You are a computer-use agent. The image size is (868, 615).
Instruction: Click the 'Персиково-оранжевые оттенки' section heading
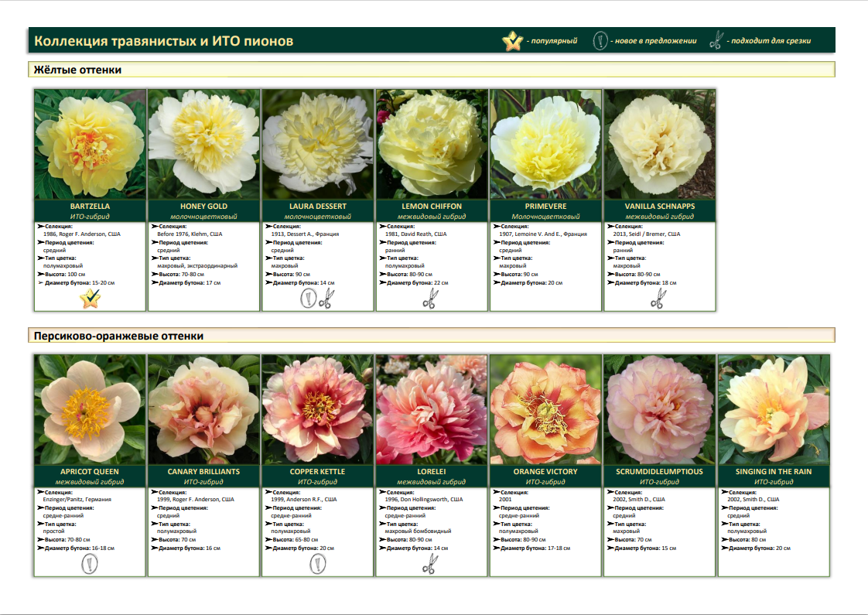tap(118, 336)
